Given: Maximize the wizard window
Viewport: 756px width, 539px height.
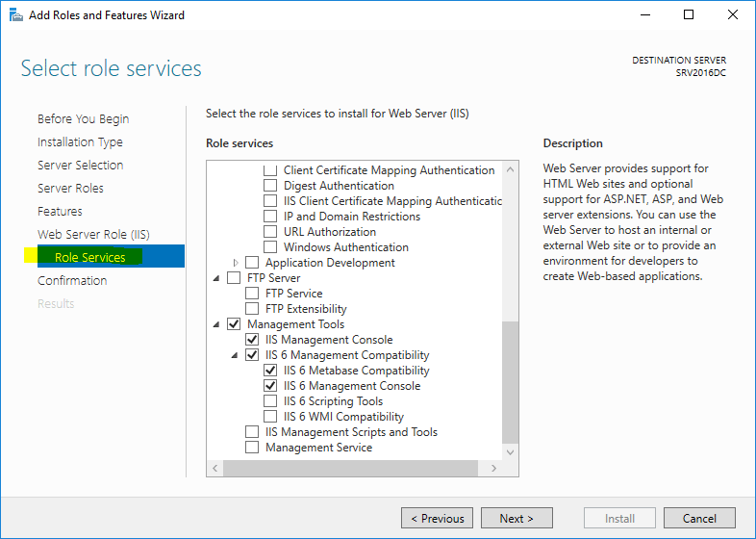Looking at the screenshot, I should [x=688, y=14].
